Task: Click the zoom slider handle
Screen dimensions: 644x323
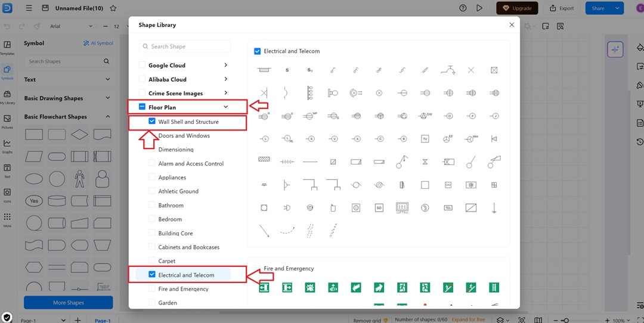Action: [x=566, y=320]
